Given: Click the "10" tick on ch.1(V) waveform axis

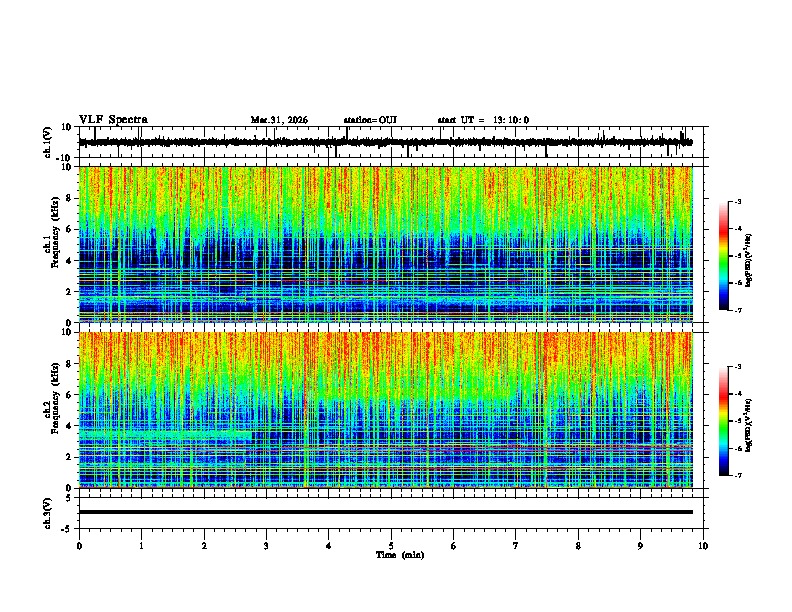Looking at the screenshot, I should 67,127.
